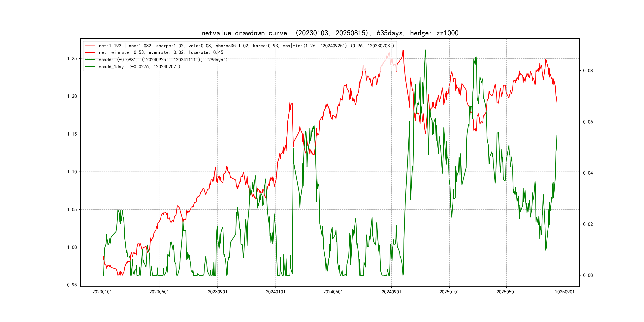Click green swatch beside maxdd legend entry
This screenshot has width=644, height=322.
click(x=90, y=60)
